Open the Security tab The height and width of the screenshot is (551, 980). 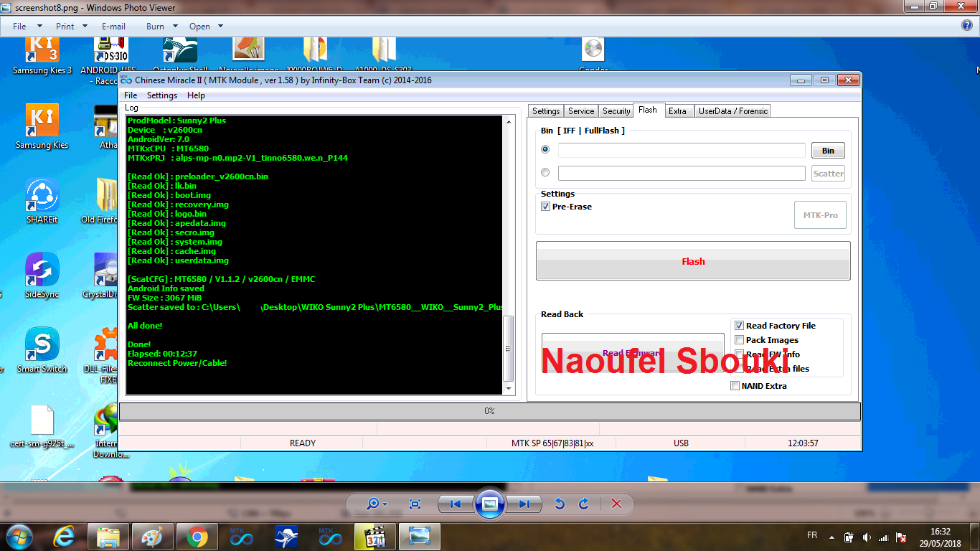(x=616, y=111)
